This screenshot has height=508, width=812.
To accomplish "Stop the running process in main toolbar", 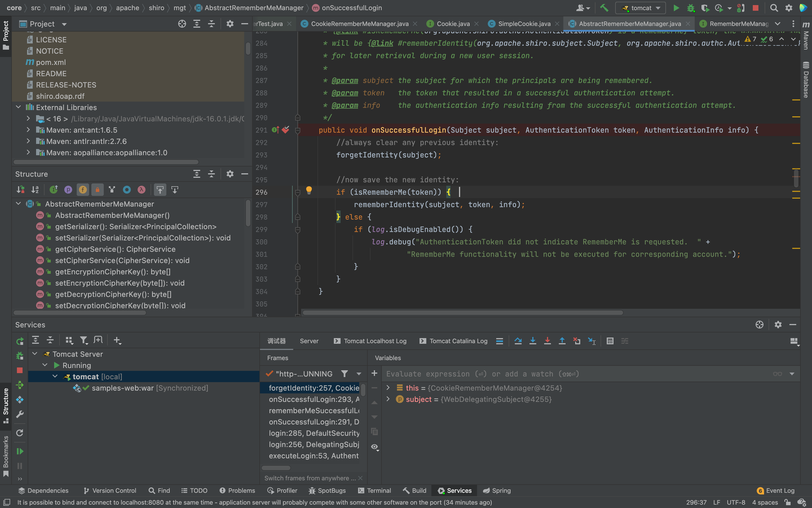I will pyautogui.click(x=755, y=8).
